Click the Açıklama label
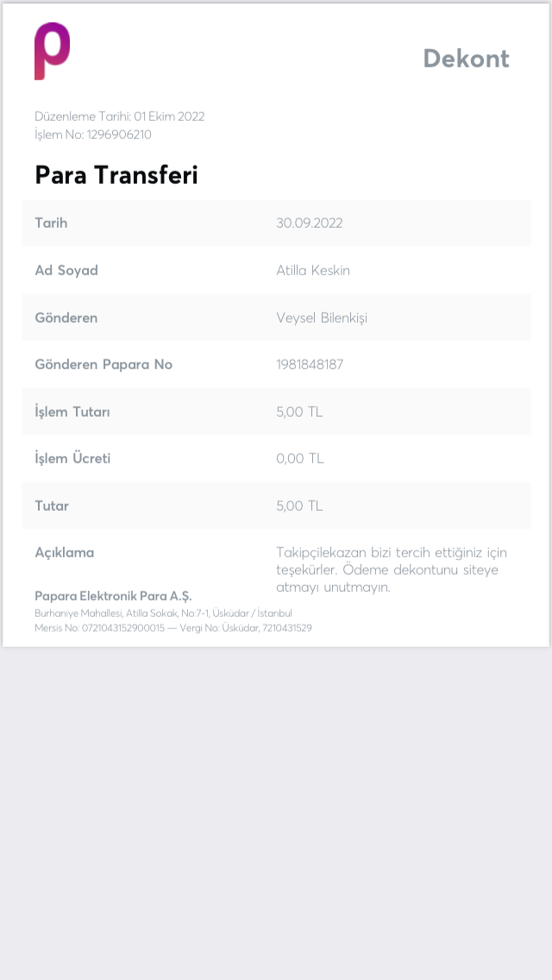This screenshot has width=552, height=980. click(x=65, y=552)
